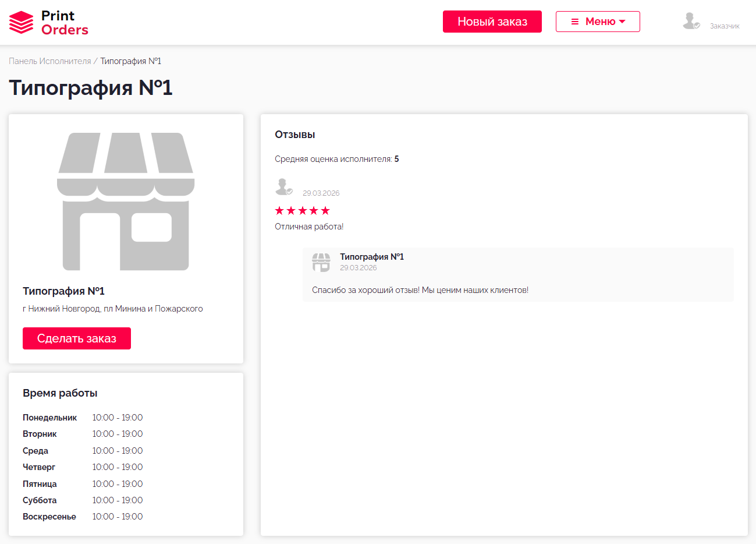Click the third star in review rating
This screenshot has height=544, width=756.
pos(303,211)
